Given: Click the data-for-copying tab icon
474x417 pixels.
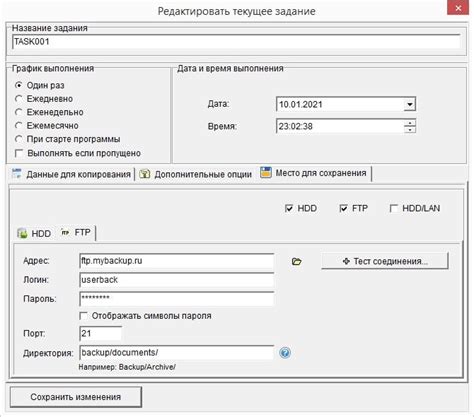Looking at the screenshot, I should 16,174.
